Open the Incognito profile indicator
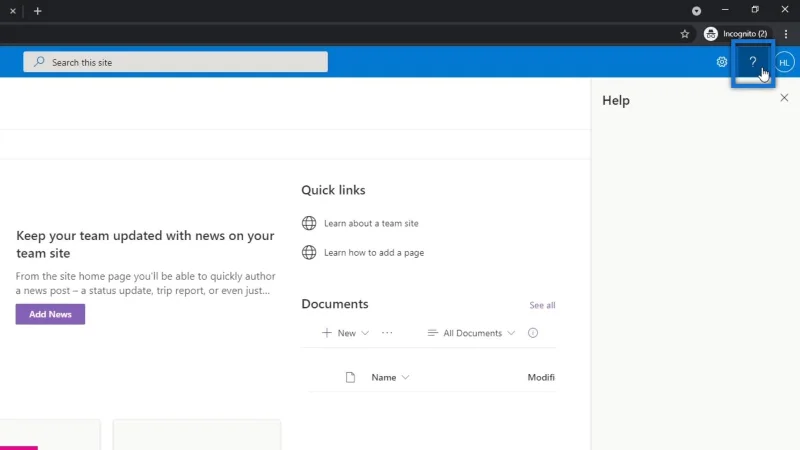The width and height of the screenshot is (800, 450). tap(736, 34)
